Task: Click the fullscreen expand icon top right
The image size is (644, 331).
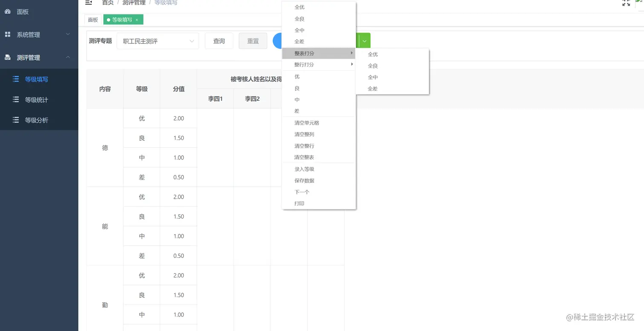Action: pyautogui.click(x=626, y=3)
